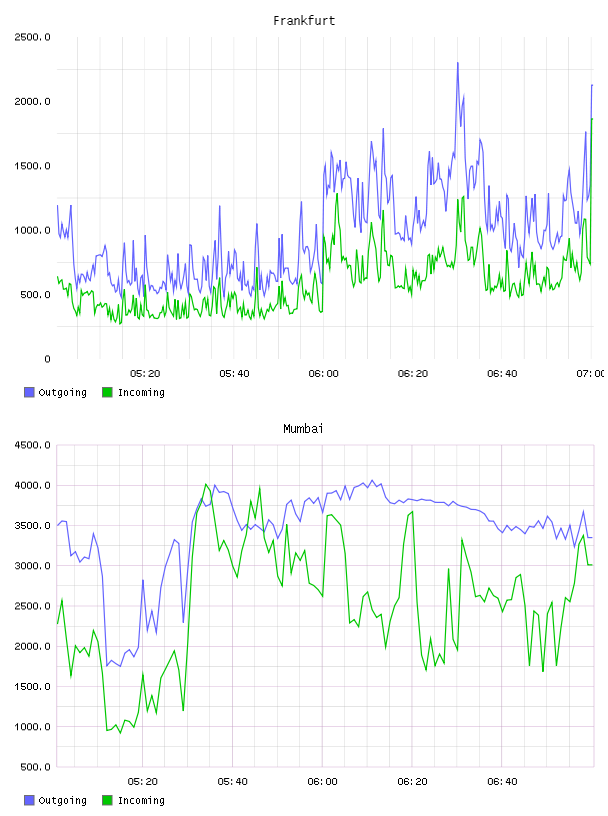Click the 06:20 time label on Frankfurt chart
This screenshot has width=608, height=816.
coord(413,374)
